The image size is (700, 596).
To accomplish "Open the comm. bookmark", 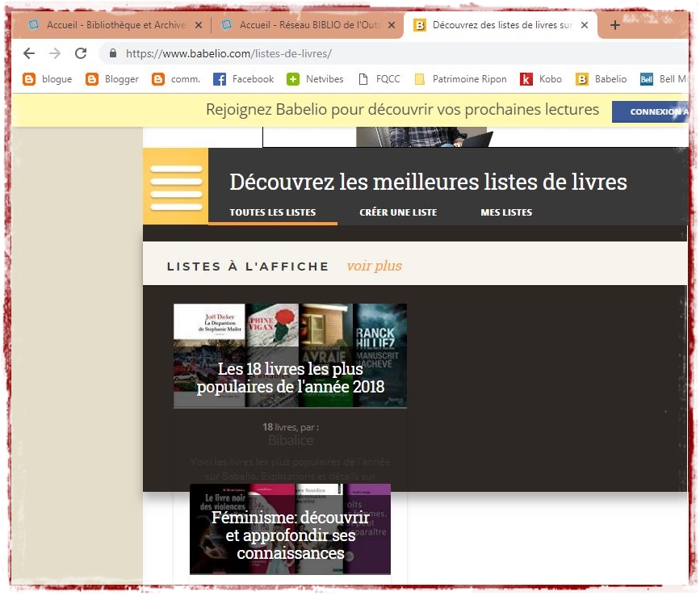I will (x=176, y=79).
